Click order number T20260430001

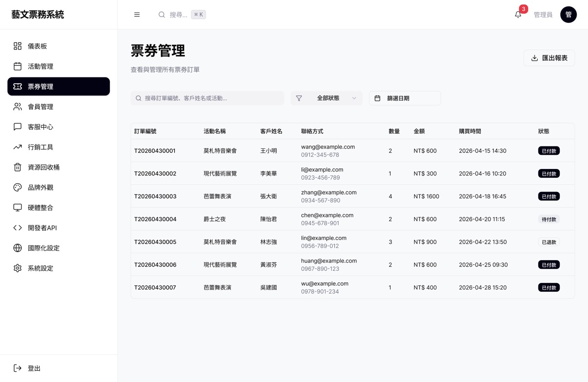pyautogui.click(x=155, y=151)
